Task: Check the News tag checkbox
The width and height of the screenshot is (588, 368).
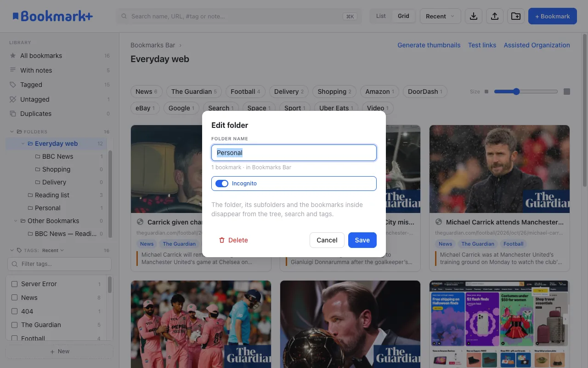Action: tap(14, 298)
